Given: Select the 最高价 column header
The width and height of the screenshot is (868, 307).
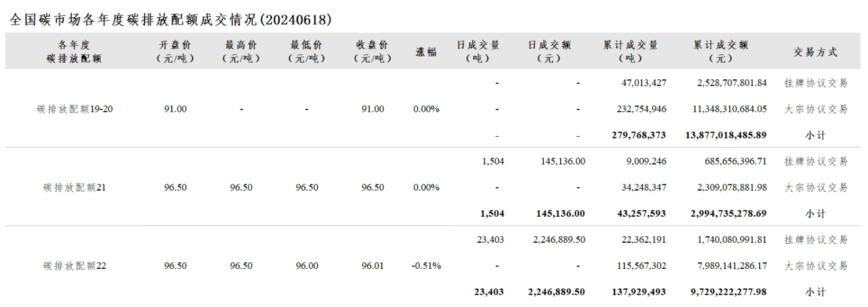Looking at the screenshot, I should tap(241, 52).
